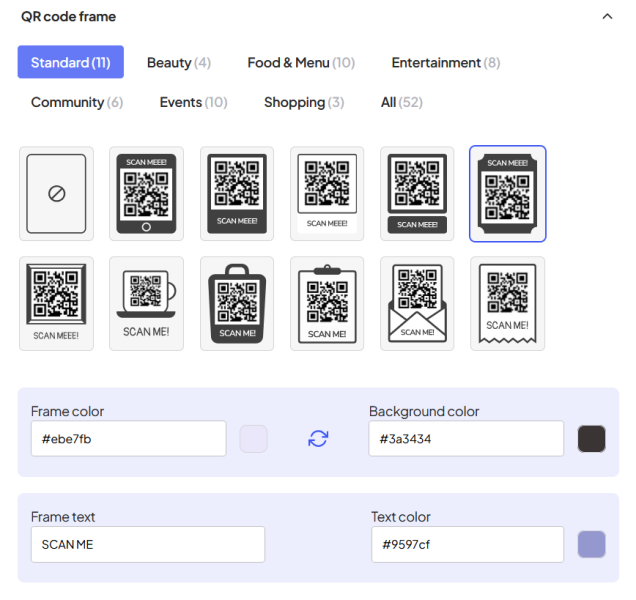Select the white outlined frame with text below

coord(327,194)
